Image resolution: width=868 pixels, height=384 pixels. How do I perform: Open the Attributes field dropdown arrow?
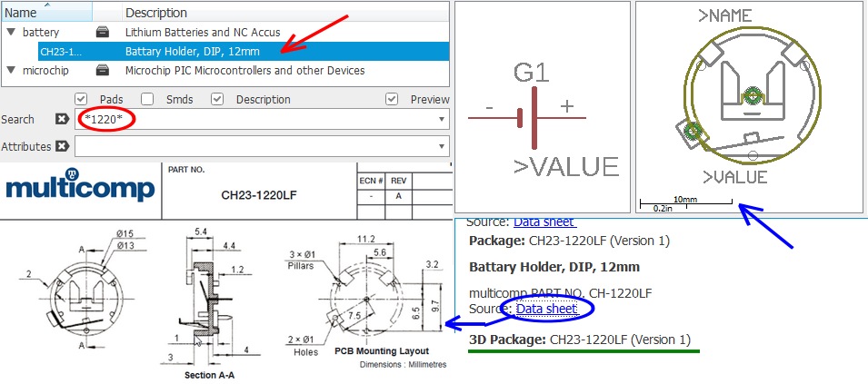click(442, 146)
